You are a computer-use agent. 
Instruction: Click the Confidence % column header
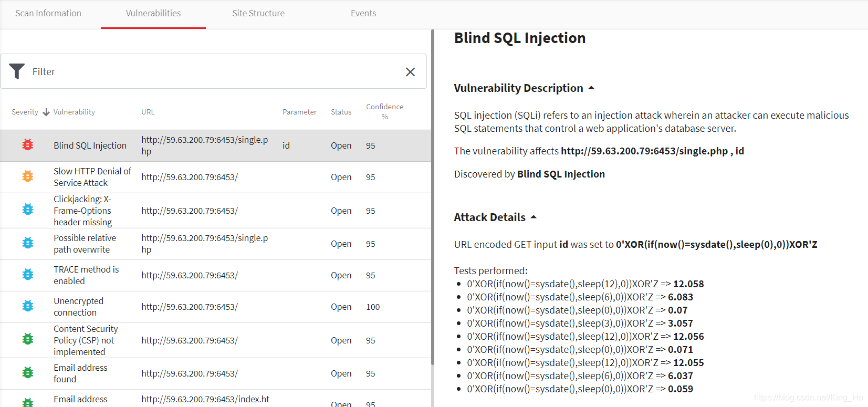[x=385, y=111]
